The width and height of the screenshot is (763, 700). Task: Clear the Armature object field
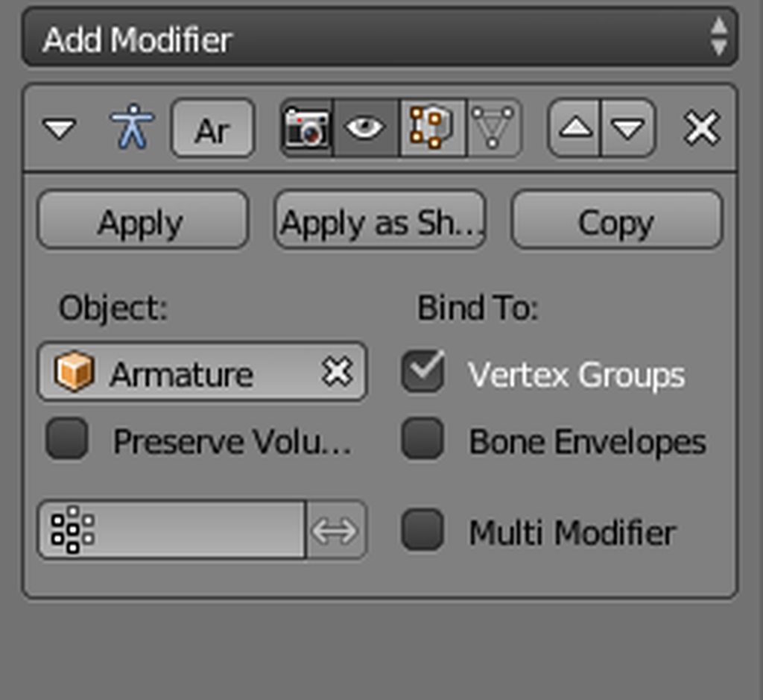pos(337,372)
